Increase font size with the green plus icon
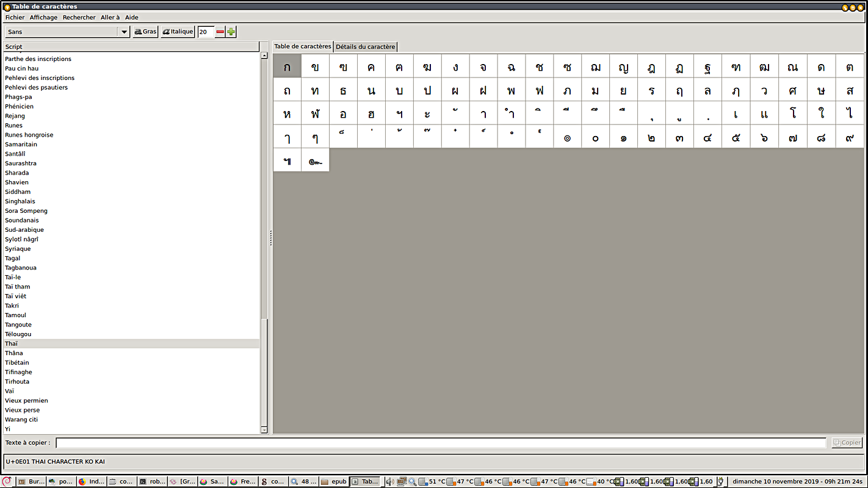Screen dimensions: 868x488 click(231, 32)
